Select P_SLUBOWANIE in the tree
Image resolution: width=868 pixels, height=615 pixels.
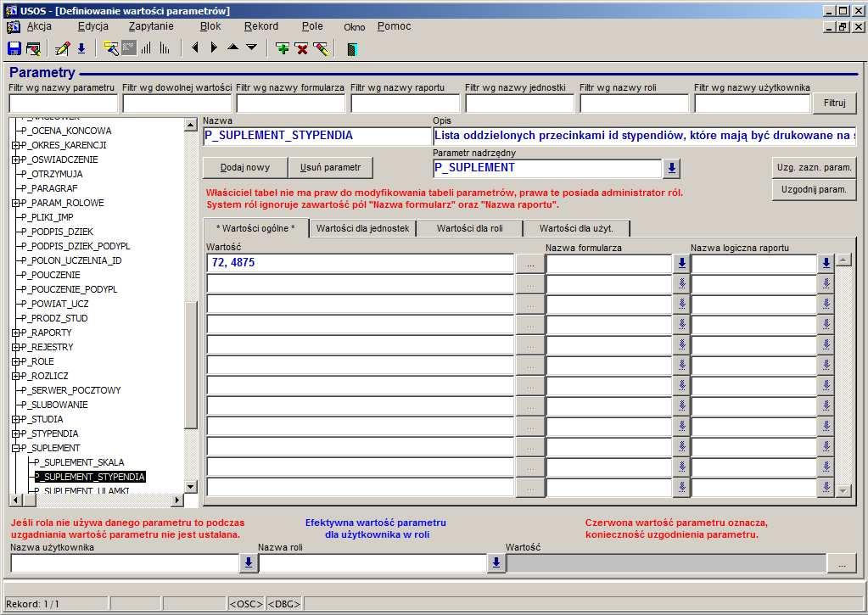click(53, 405)
